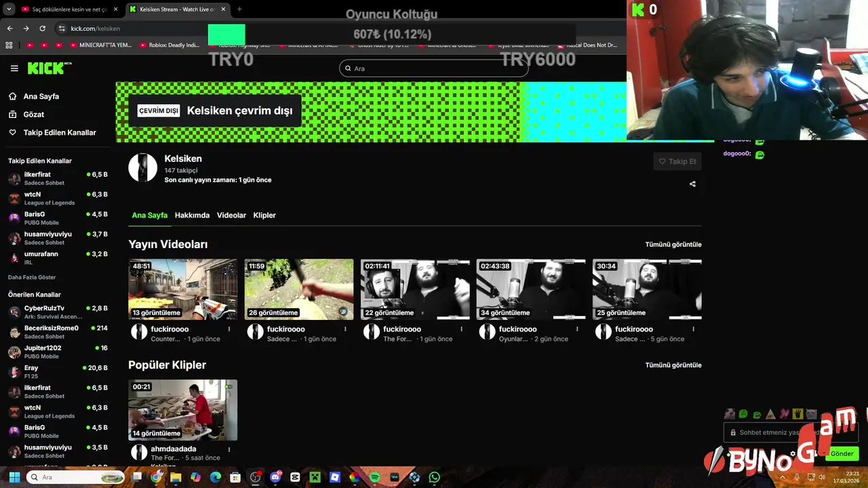Open OBS Studio from the taskbar
This screenshot has width=868, height=488.
point(256,477)
